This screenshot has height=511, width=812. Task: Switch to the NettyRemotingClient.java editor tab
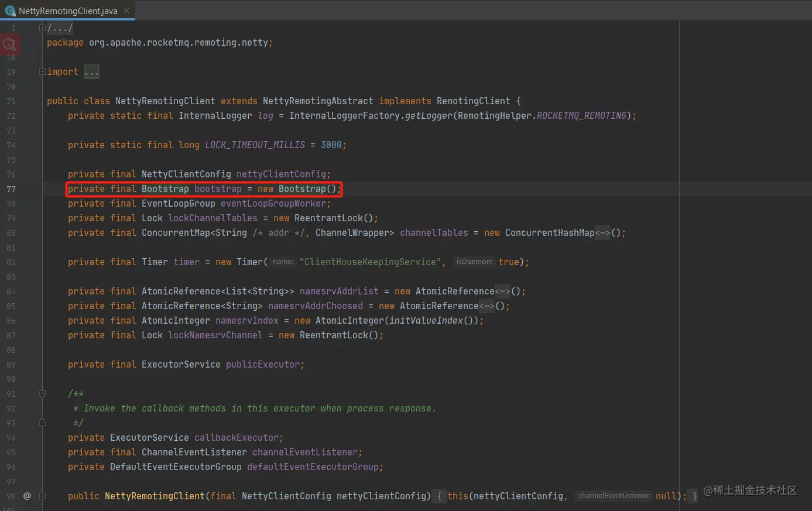pos(67,11)
